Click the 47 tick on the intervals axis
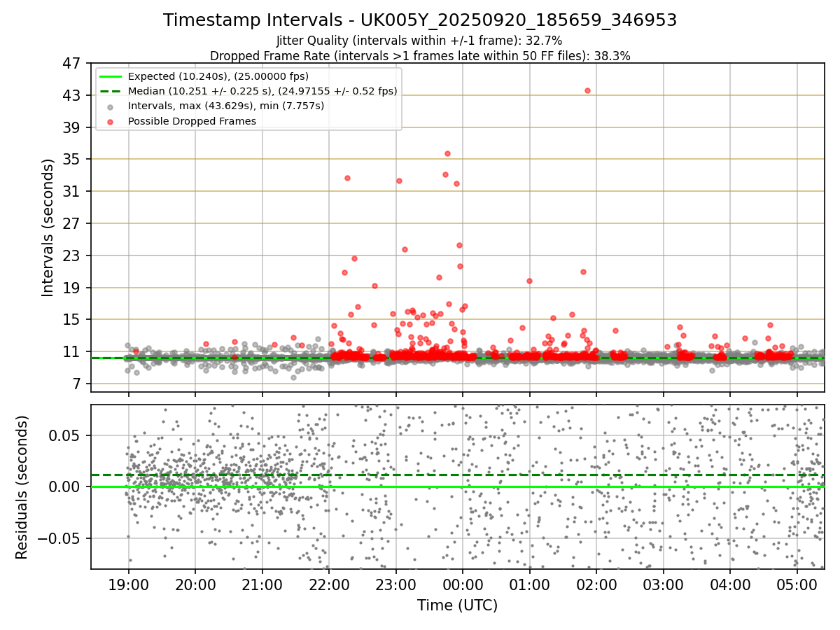Screen dimensions: 840x630 (x=72, y=63)
